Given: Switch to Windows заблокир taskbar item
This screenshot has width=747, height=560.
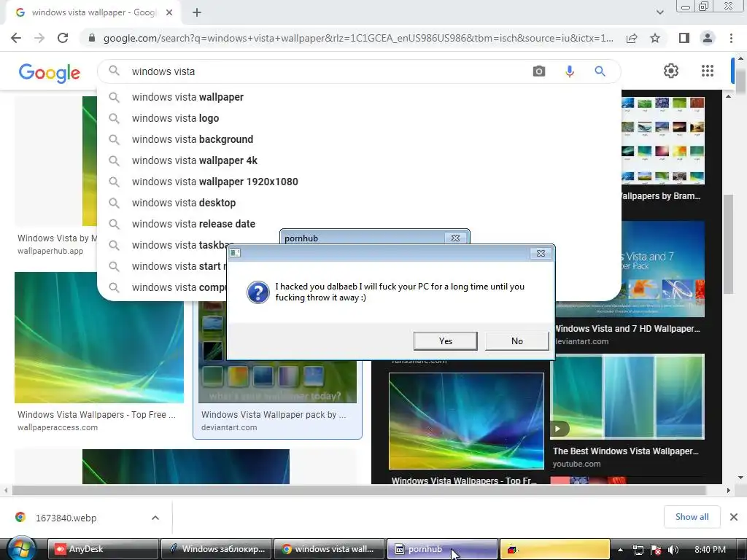Looking at the screenshot, I should (x=217, y=549).
